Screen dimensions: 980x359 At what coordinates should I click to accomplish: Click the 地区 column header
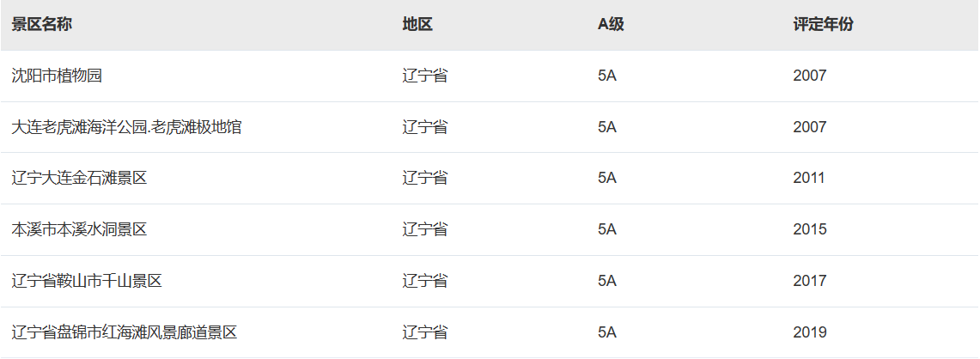[x=417, y=25]
